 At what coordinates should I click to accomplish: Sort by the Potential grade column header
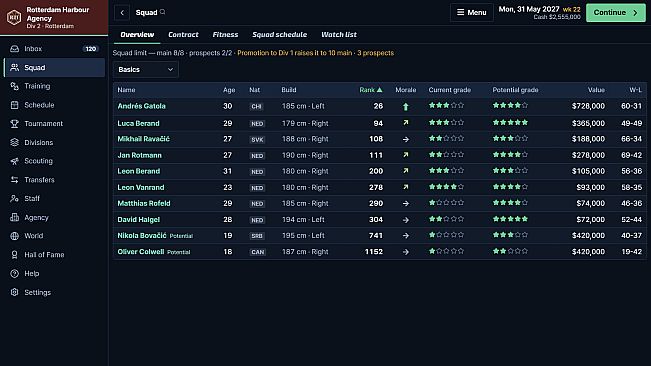[x=515, y=90]
